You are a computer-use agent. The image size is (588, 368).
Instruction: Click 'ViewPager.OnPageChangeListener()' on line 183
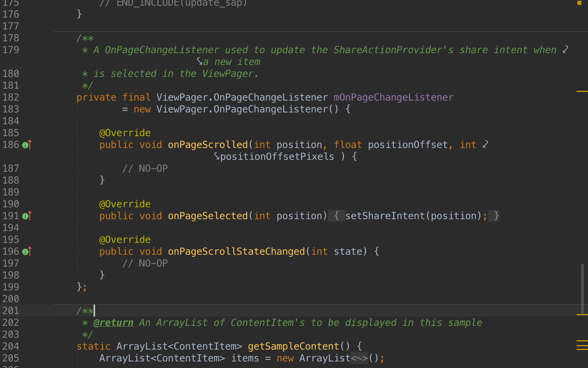pyautogui.click(x=247, y=109)
